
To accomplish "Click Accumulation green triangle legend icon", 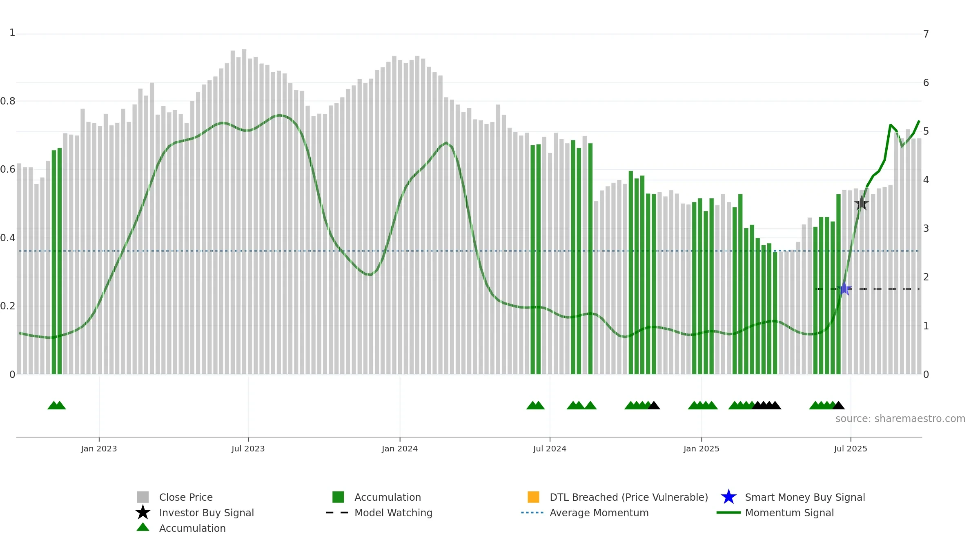I will point(143,527).
